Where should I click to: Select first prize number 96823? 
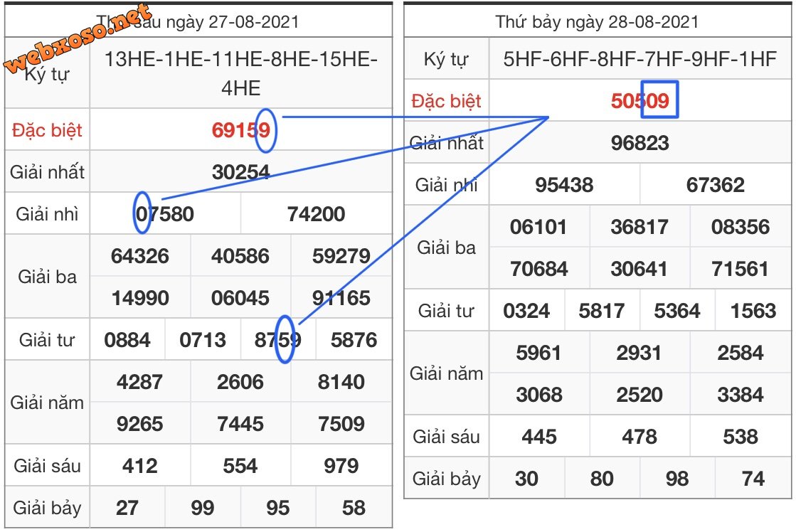(x=640, y=143)
